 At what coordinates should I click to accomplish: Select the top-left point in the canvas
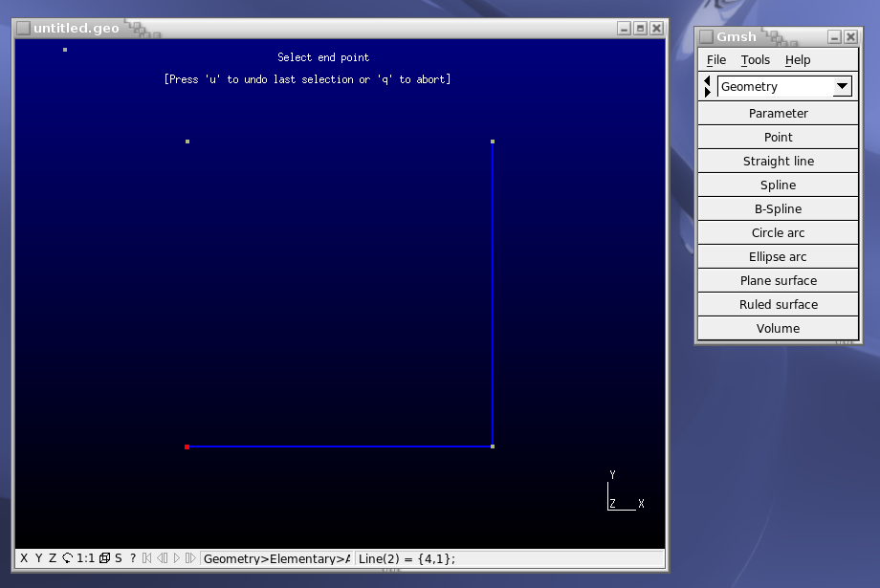(187, 142)
